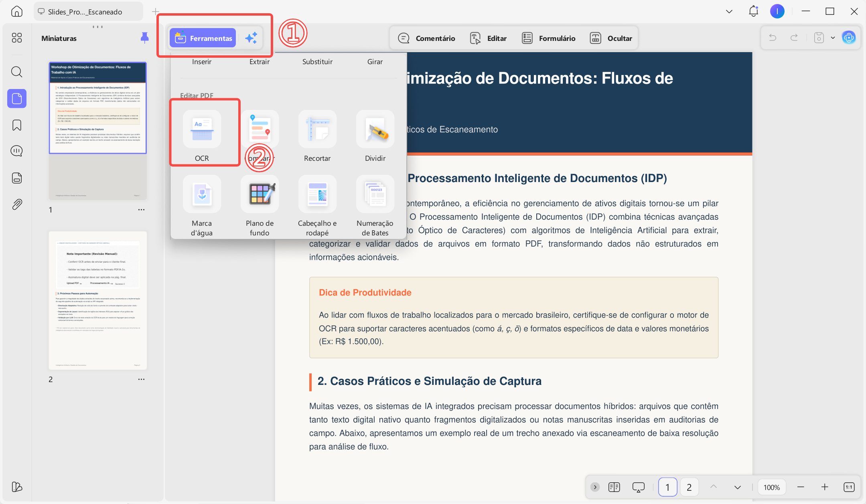The height and width of the screenshot is (504, 866).
Task: Open the bookmarks sidebar panel
Action: pos(17,125)
